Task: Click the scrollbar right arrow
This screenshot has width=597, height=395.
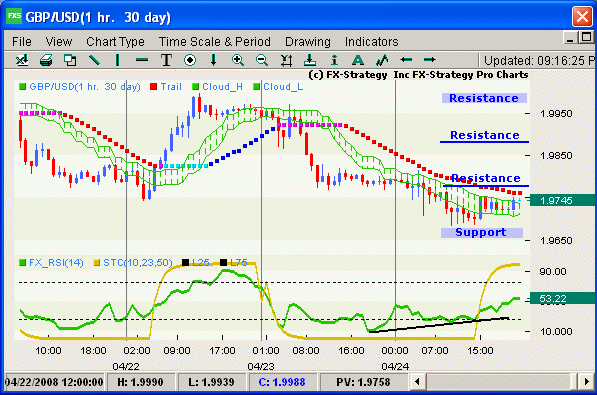Action: coord(586,381)
